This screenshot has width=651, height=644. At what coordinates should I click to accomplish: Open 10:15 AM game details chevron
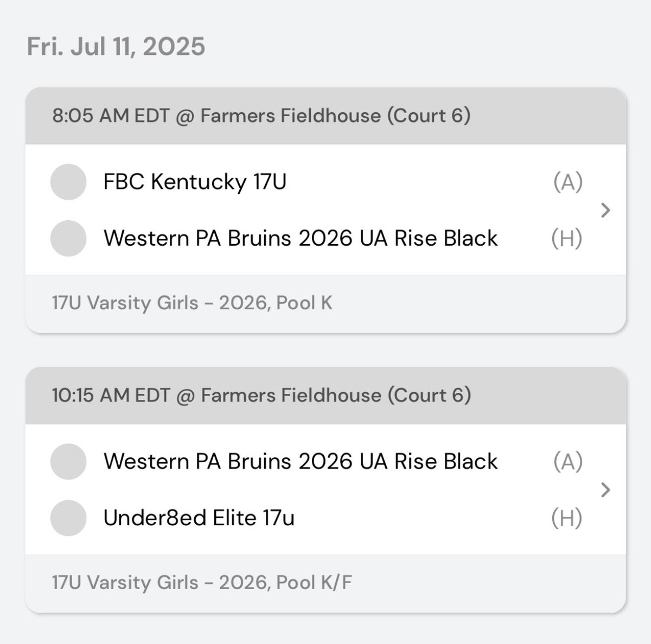pos(606,490)
